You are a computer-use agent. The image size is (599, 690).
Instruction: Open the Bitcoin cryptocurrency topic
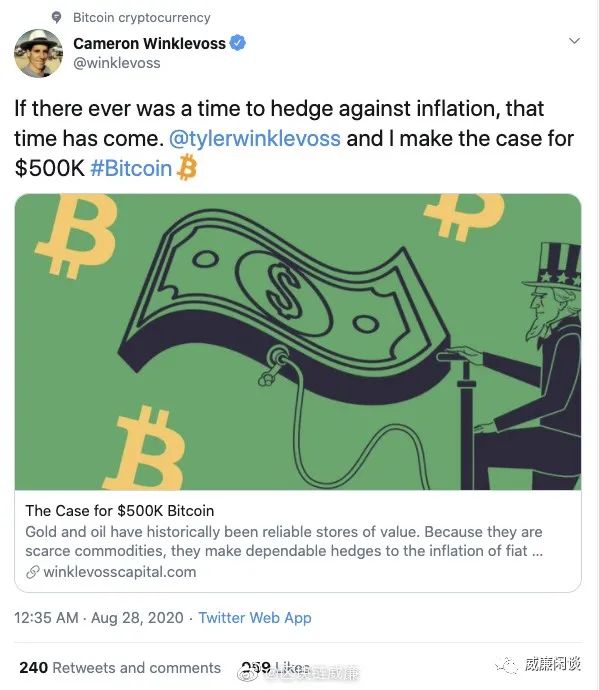(x=142, y=18)
